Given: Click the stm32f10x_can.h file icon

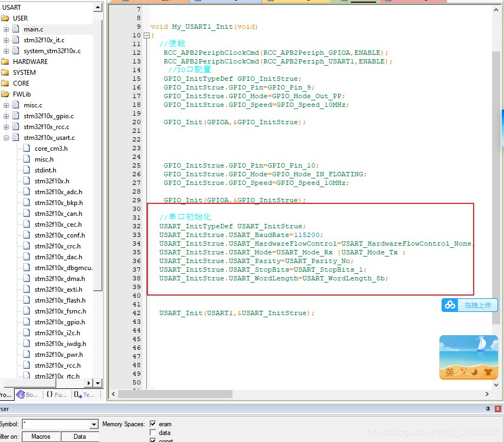Looking at the screenshot, I should [x=27, y=213].
